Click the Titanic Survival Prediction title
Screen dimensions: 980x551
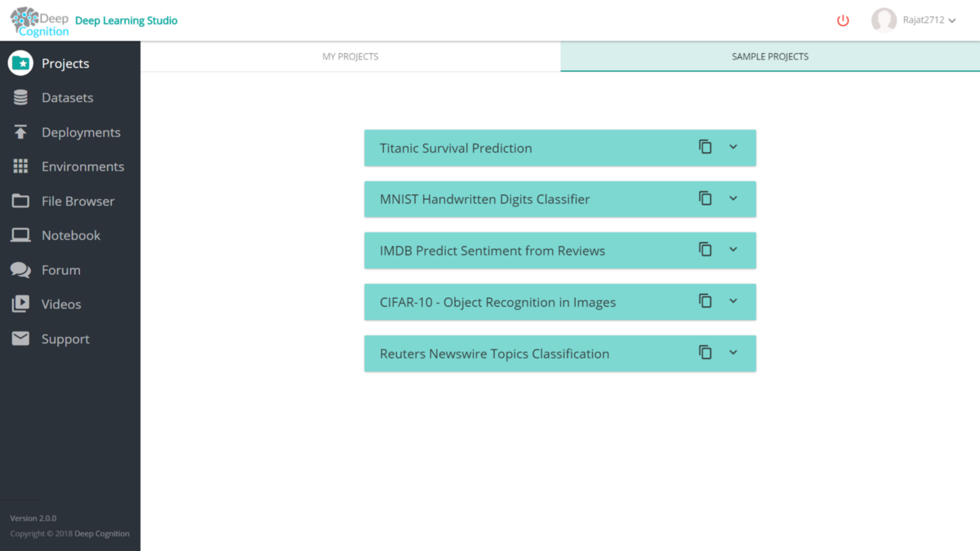point(456,148)
